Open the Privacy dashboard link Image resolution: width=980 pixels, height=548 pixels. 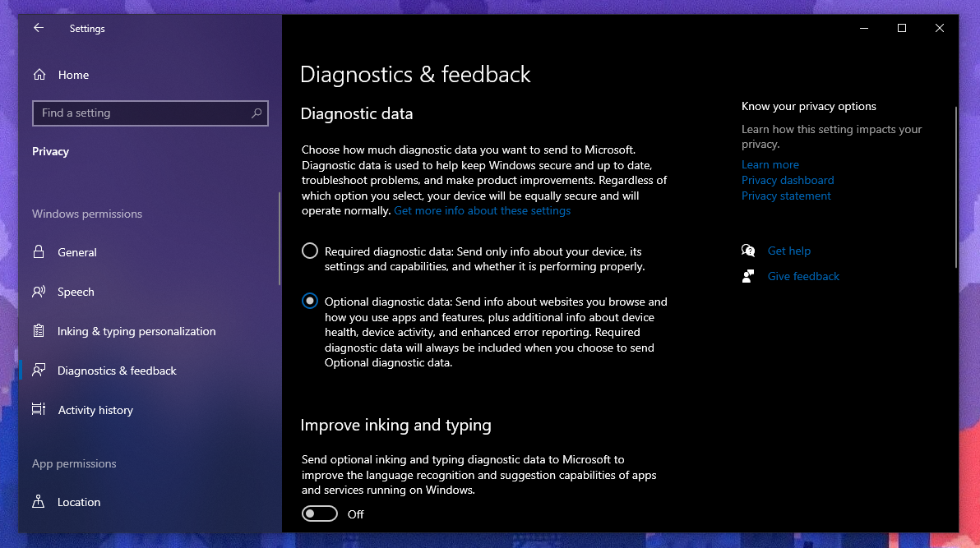tap(788, 180)
